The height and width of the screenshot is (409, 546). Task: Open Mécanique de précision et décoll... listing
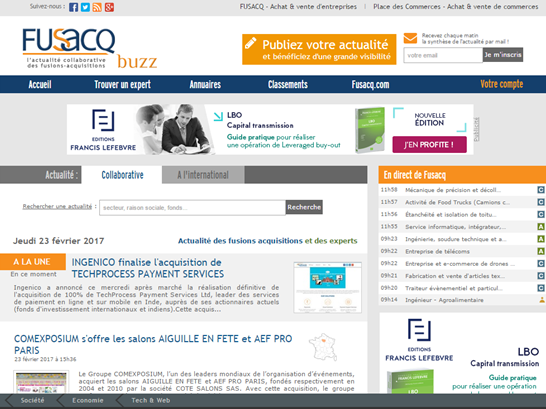(x=453, y=190)
